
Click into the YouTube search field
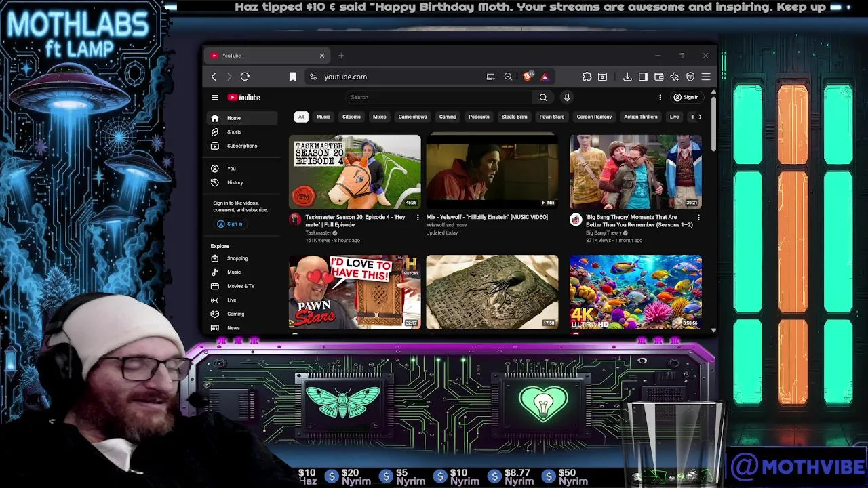[x=439, y=97]
